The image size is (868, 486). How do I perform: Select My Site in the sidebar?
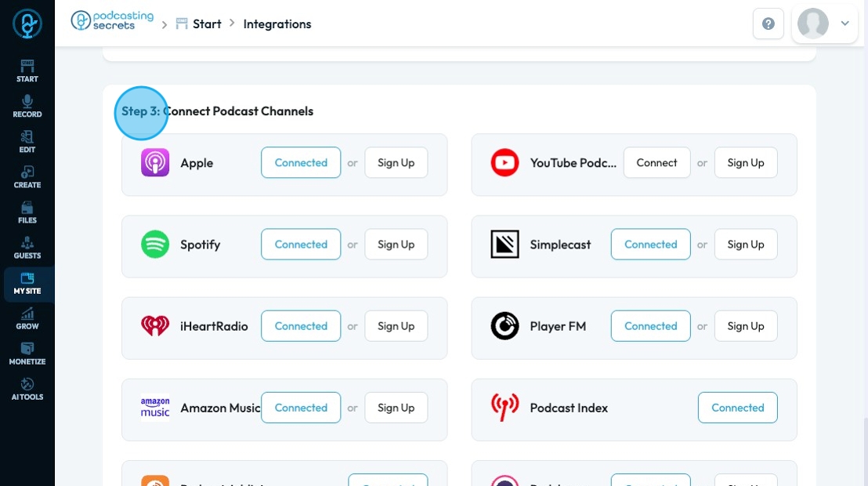[x=27, y=284]
